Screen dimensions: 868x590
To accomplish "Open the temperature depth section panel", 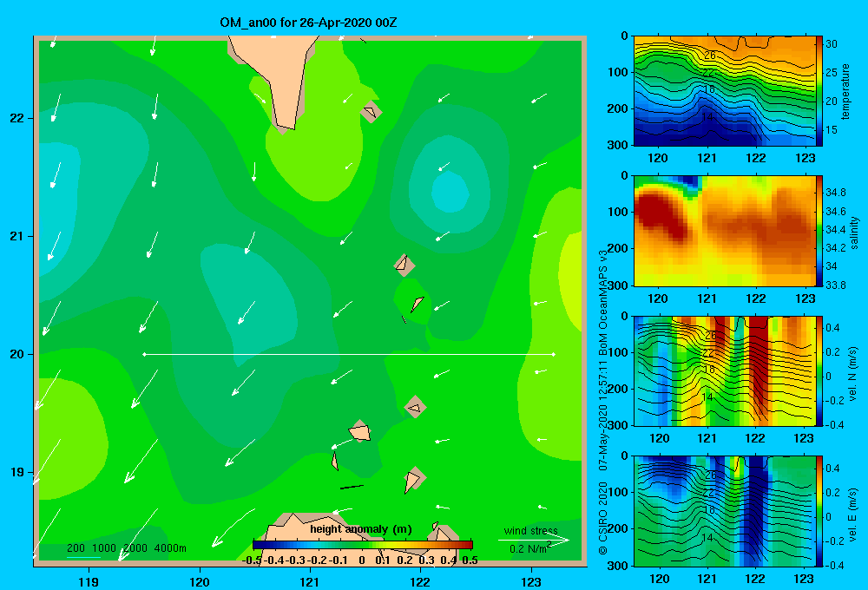I will pyautogui.click(x=725, y=91).
